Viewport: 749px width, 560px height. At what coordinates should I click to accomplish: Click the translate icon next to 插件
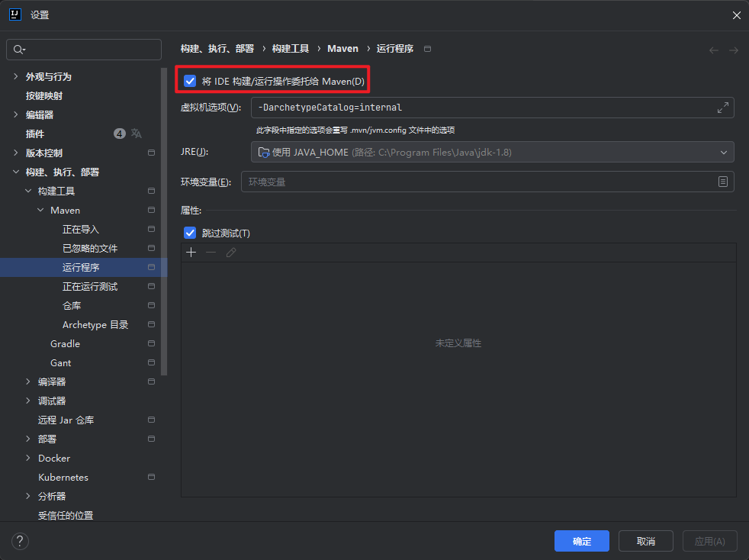(137, 134)
